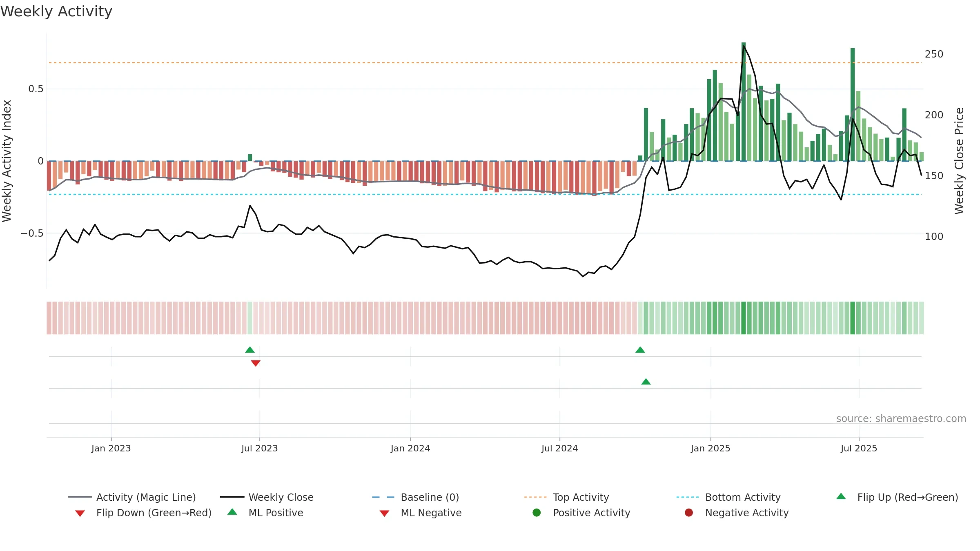This screenshot has width=980, height=551.
Task: Click the Weekly Close Price axis title
Action: (959, 161)
